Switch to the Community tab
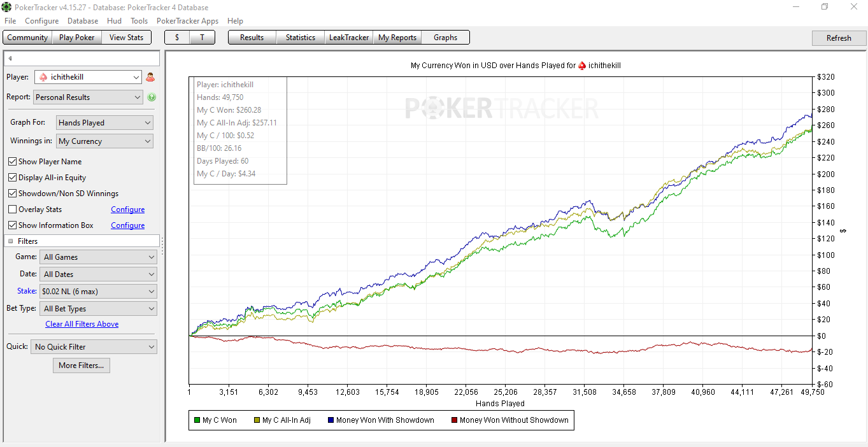Image resolution: width=868 pixels, height=447 pixels. [x=27, y=38]
